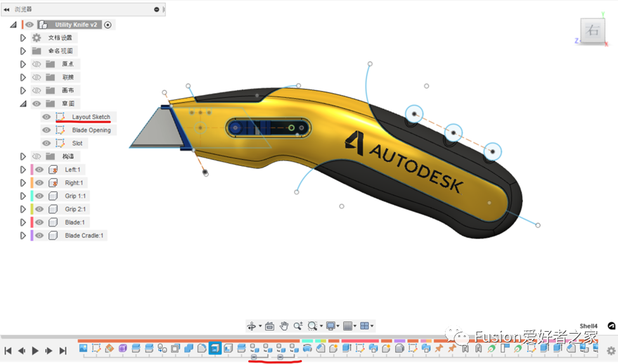Screen dimensions: 618x364
Task: Click the Utility Knife v2 component icon
Action: [43, 25]
